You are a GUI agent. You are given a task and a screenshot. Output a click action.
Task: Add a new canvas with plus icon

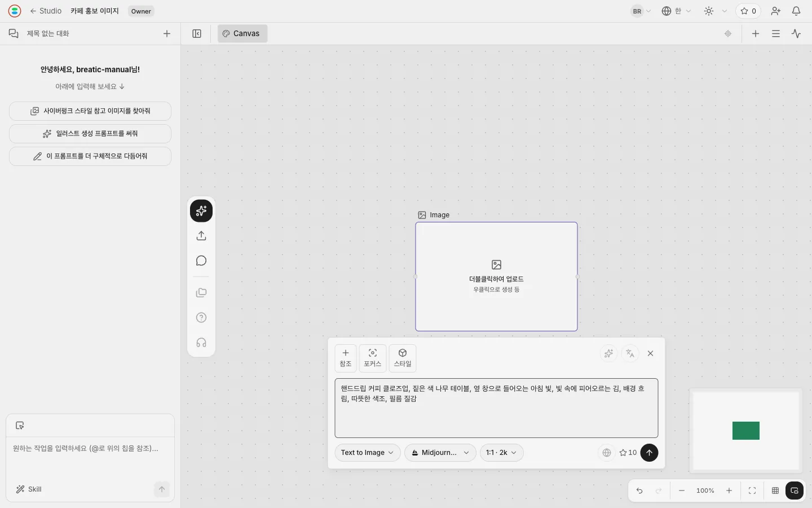[x=756, y=33]
